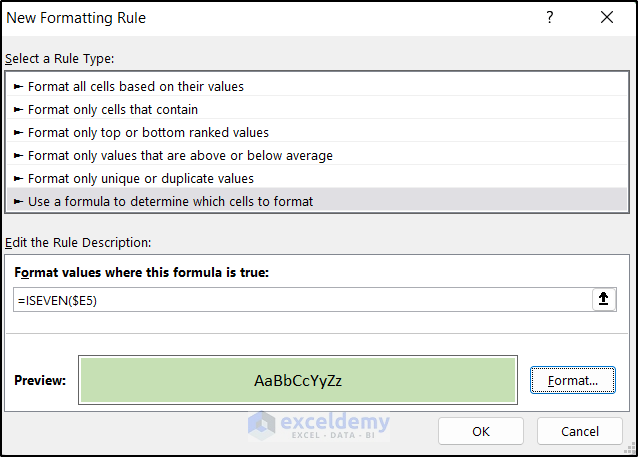This screenshot has width=638, height=457.
Task: Click the exceldemy watermark logo
Action: point(320,425)
